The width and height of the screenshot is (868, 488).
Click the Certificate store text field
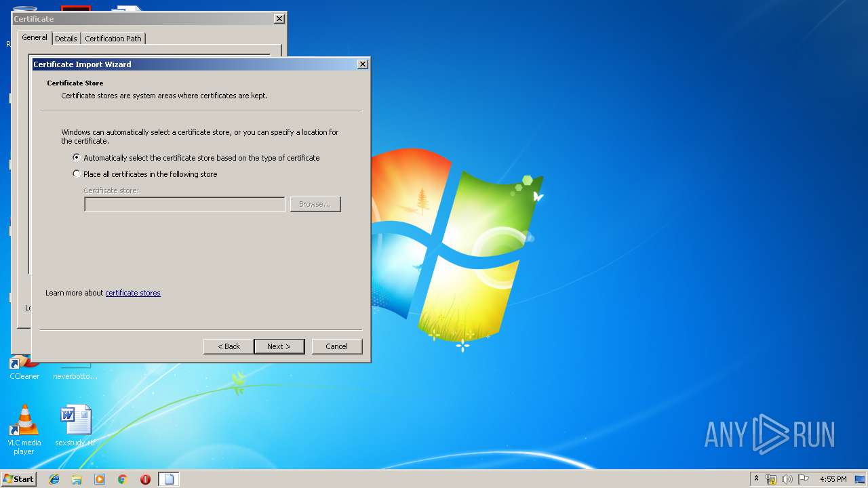(x=184, y=204)
